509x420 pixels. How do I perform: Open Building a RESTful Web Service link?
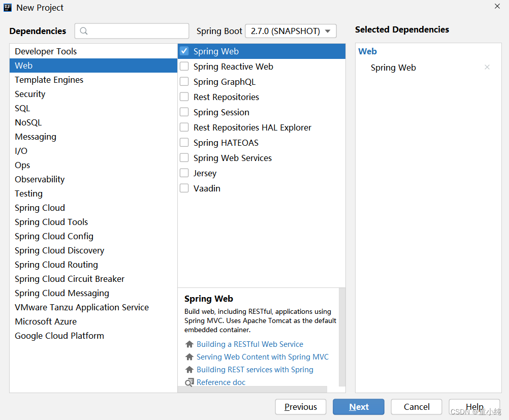250,344
